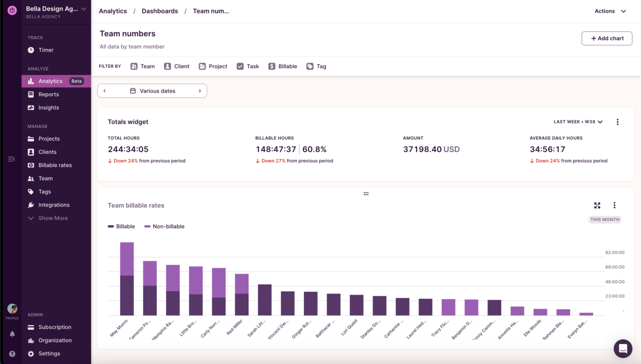Select the Integrations wrench icon
The width and height of the screenshot is (641, 364).
[x=31, y=205]
